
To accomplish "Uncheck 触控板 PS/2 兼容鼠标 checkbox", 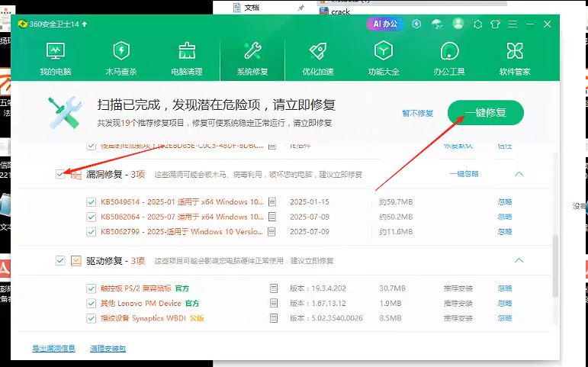I will 91,288.
